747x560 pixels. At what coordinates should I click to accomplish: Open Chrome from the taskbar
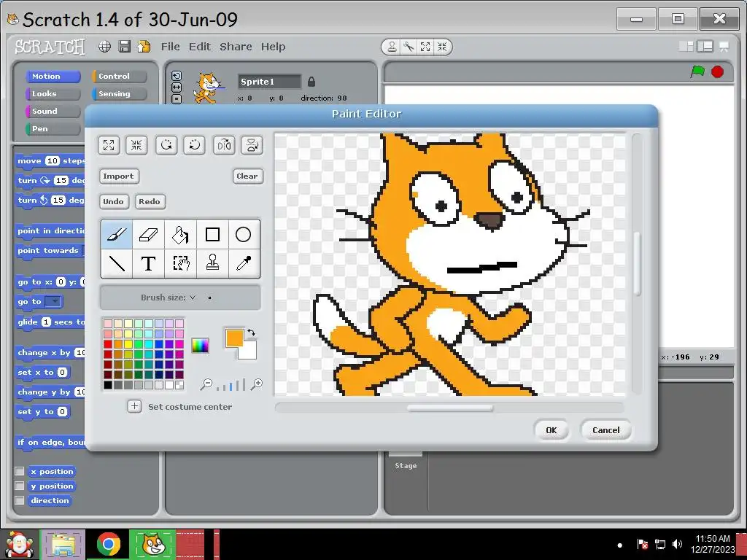[x=109, y=544]
